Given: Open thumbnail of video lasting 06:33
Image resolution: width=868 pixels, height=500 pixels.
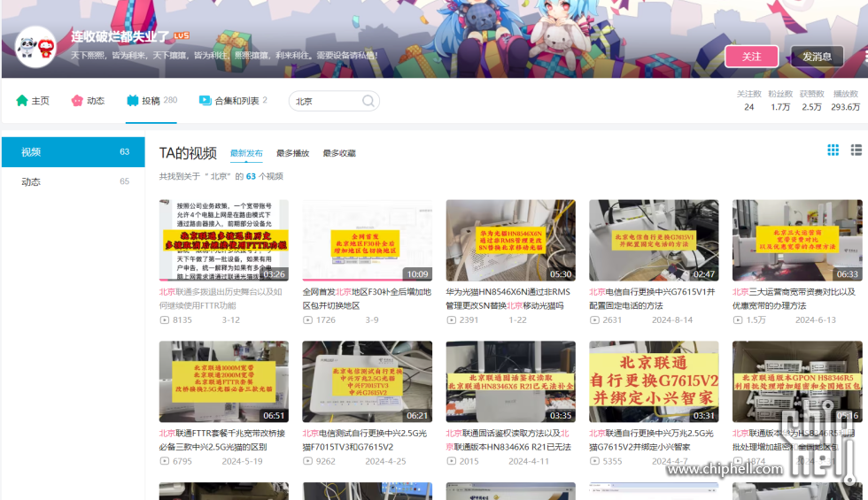Looking at the screenshot, I should [x=797, y=241].
